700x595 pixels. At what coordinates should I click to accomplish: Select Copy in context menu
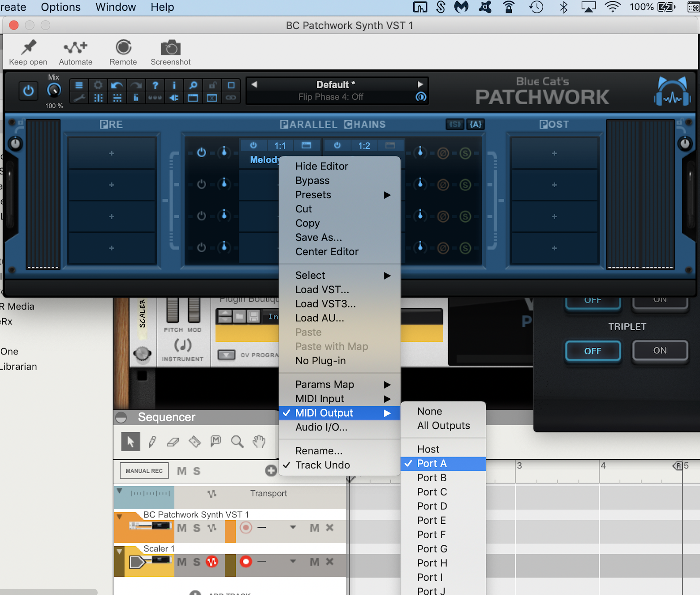(x=339, y=223)
